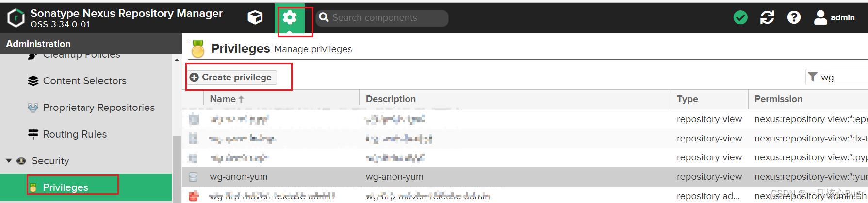The width and height of the screenshot is (868, 203).
Task: Click the wg filter input box
Action: 842,78
